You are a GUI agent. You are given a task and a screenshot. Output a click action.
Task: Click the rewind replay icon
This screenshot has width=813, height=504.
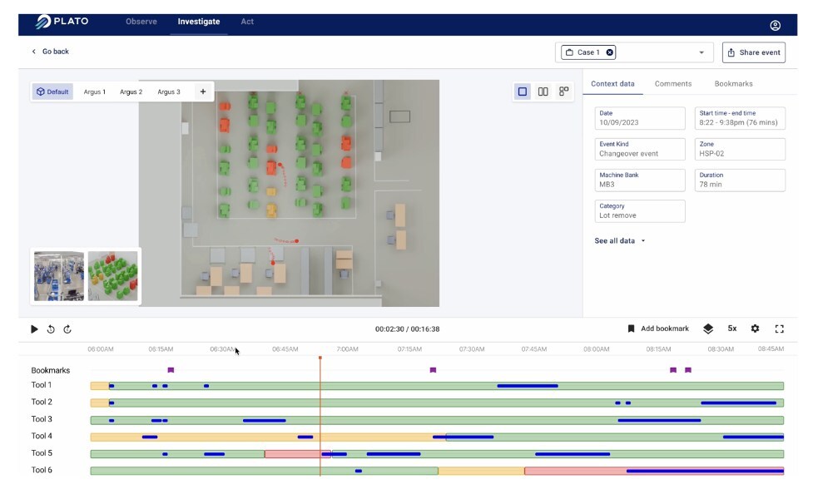tap(51, 329)
